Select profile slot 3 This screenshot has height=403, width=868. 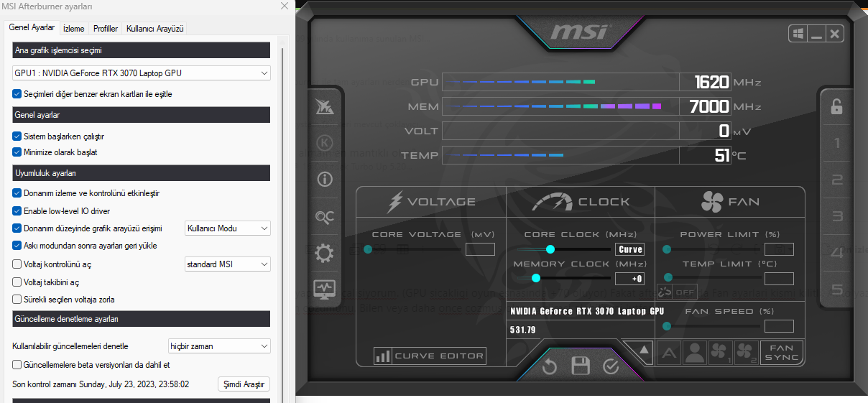[836, 216]
